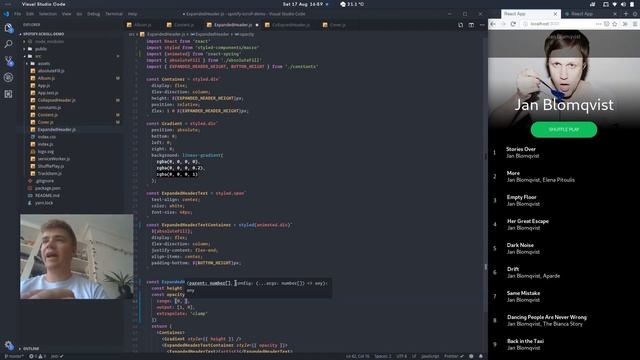Reload the page in the browser
Image resolution: width=640 pixels, height=360 pixels.
tap(513, 24)
